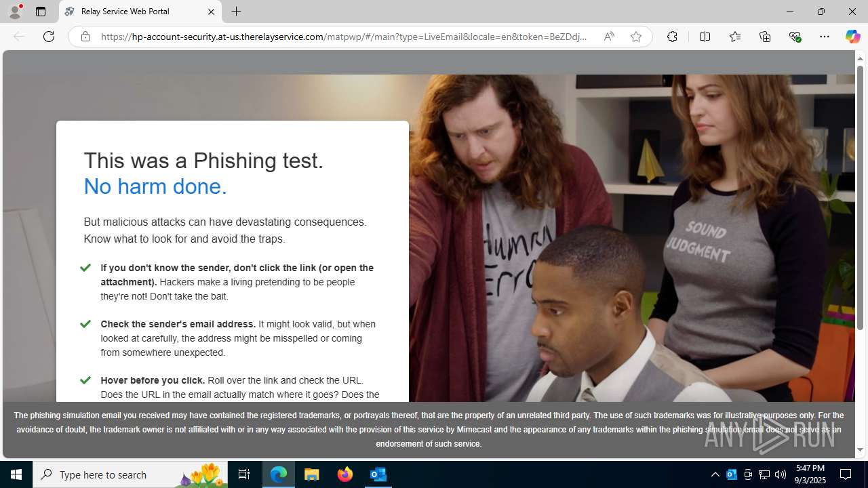The image size is (868, 488).
Task: Click the vertical scrollbar thumb
Action: [860, 199]
